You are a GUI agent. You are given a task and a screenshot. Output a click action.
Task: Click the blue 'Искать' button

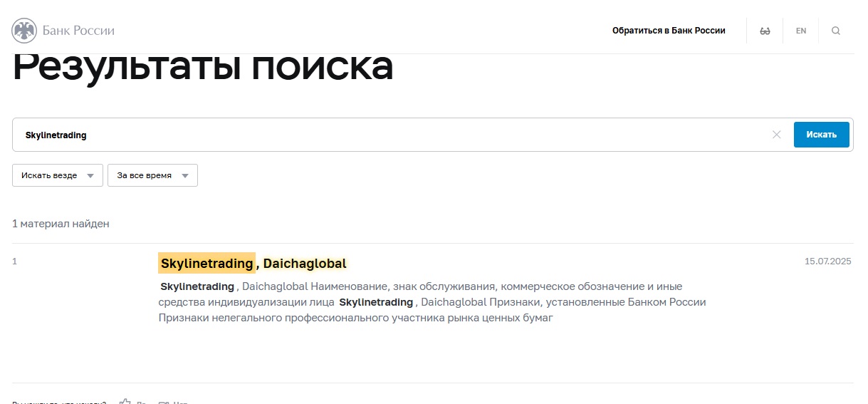(x=822, y=135)
